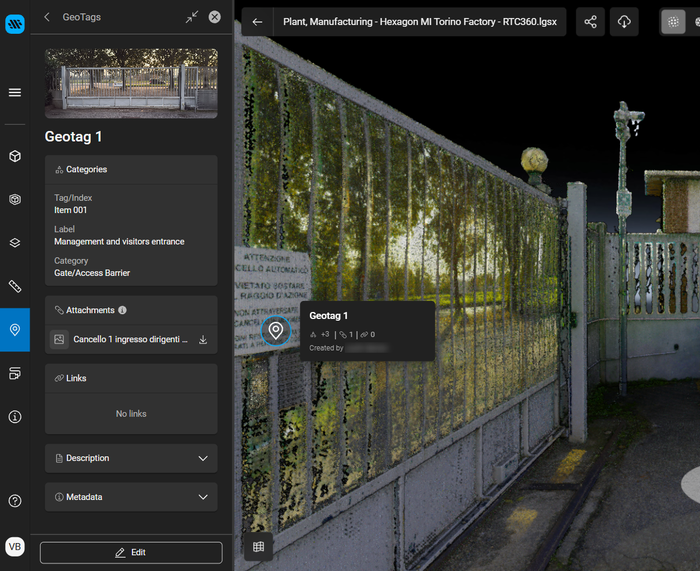Close the GeoTags panel
The image size is (700, 571).
tap(215, 17)
